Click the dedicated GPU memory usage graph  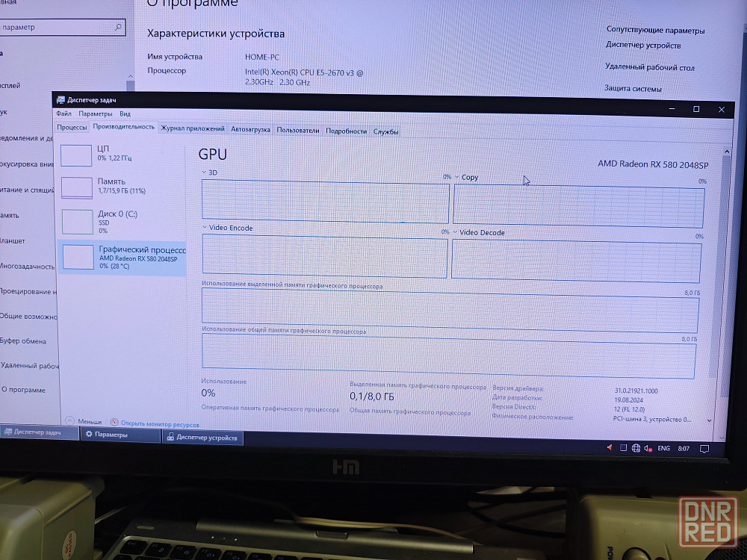(450, 311)
